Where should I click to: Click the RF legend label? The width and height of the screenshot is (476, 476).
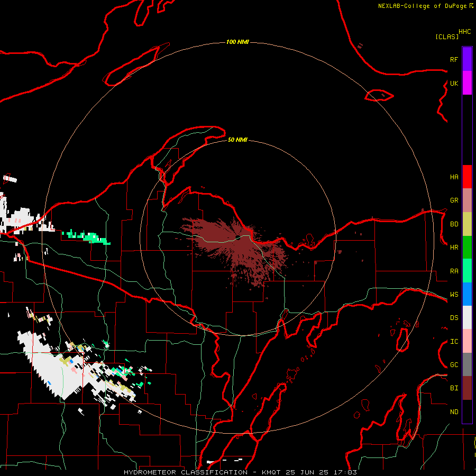coord(454,59)
